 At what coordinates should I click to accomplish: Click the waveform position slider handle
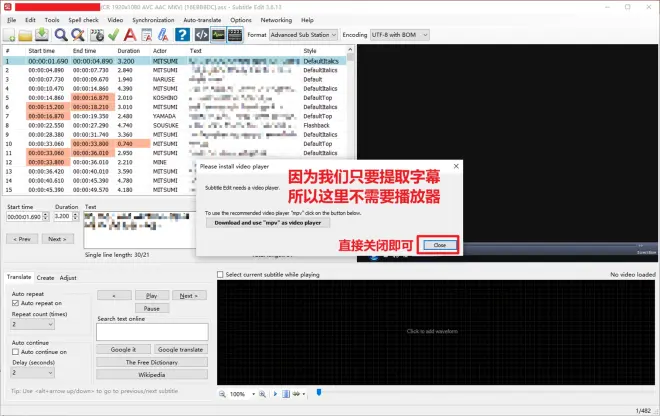pyautogui.click(x=319, y=392)
